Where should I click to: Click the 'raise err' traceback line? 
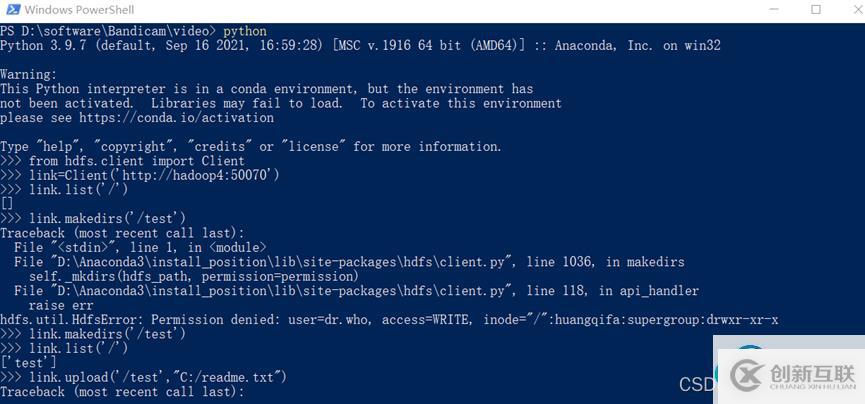[x=61, y=305]
